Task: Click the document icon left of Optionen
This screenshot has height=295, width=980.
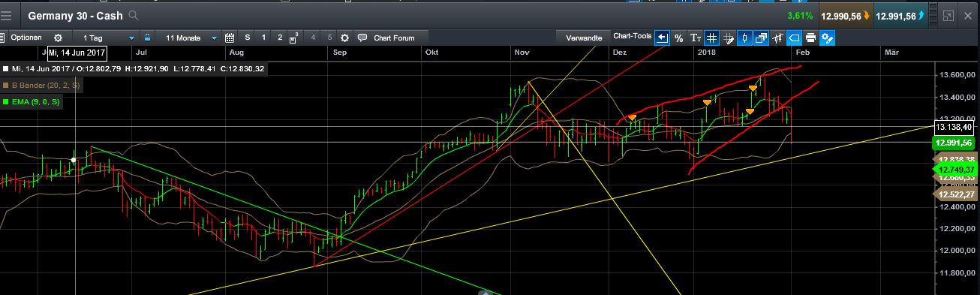Action: 2,38
